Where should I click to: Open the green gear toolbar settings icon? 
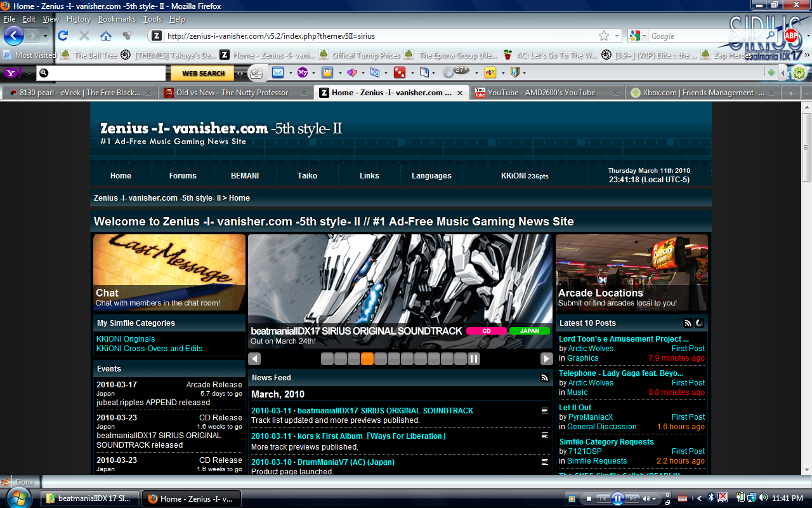point(799,73)
